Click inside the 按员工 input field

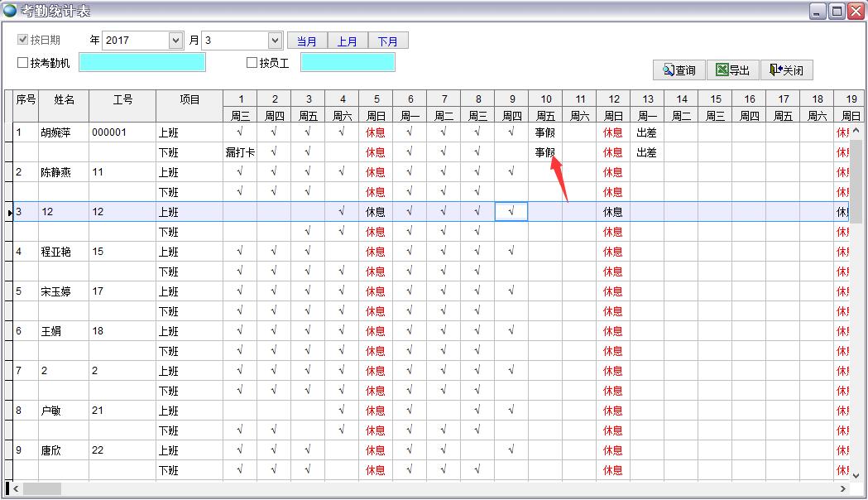pos(348,63)
